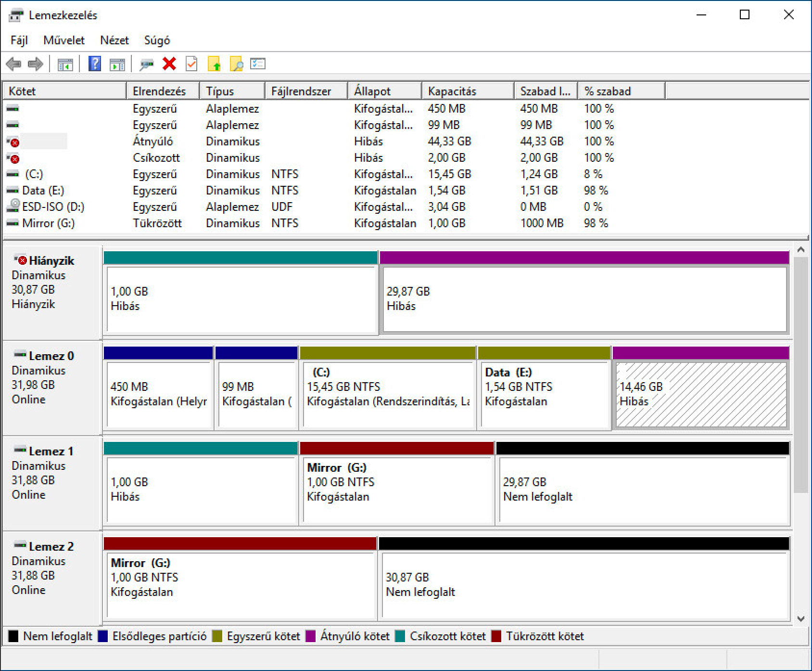Image resolution: width=812 pixels, height=671 pixels.
Task: Open the Súgó menu
Action: click(x=157, y=40)
